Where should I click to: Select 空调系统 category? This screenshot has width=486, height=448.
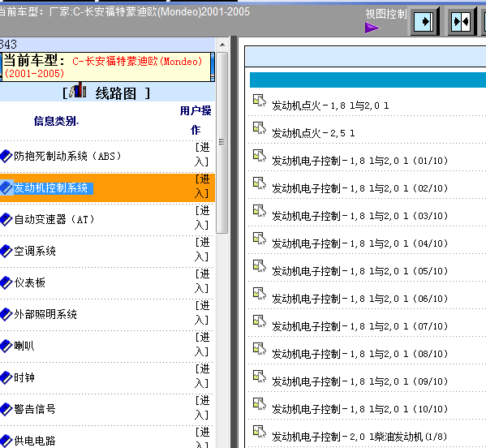[35, 251]
